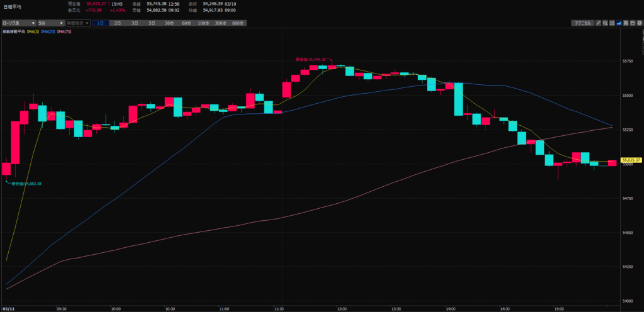
Task: Open the folder icon in toolbar
Action: 632,23
